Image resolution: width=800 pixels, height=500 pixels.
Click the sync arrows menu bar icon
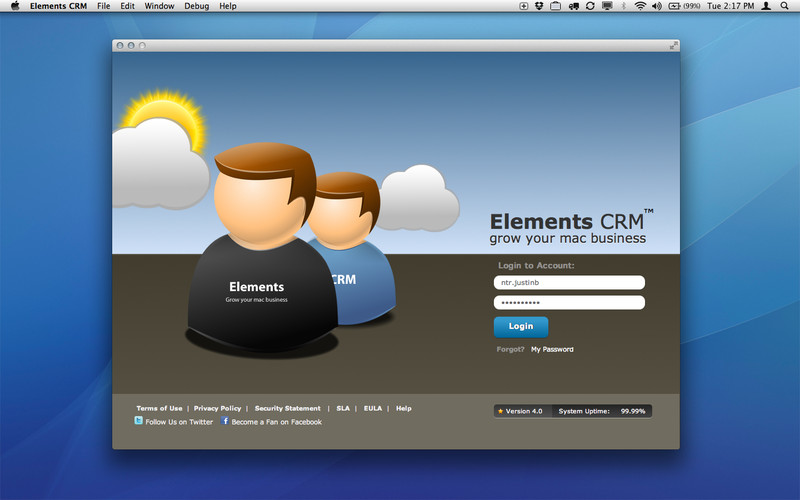click(x=590, y=6)
